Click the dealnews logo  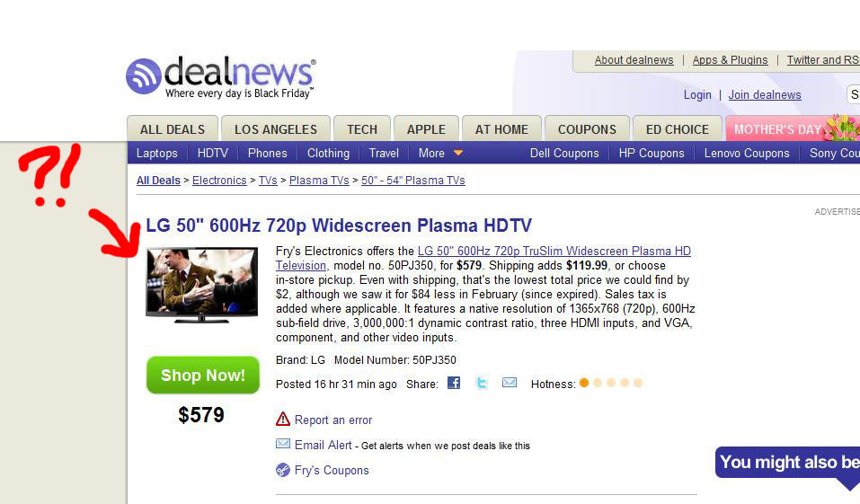tap(221, 77)
